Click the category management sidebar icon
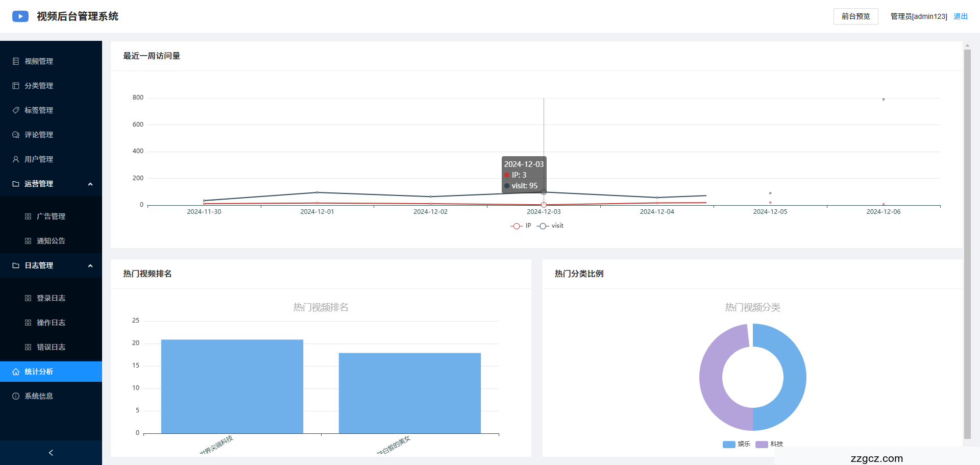The image size is (980, 465). pyautogui.click(x=16, y=86)
